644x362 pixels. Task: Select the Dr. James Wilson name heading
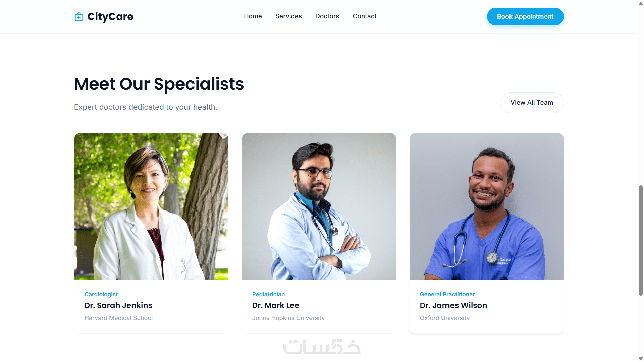coord(453,305)
